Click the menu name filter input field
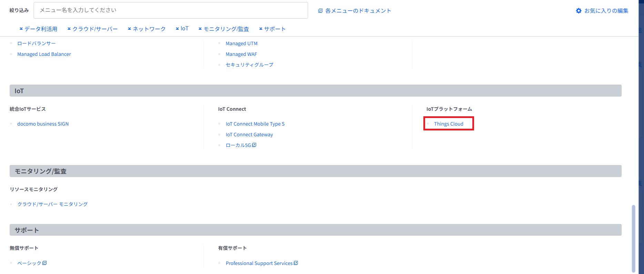Viewport: 644px width, 274px height. 171,10
